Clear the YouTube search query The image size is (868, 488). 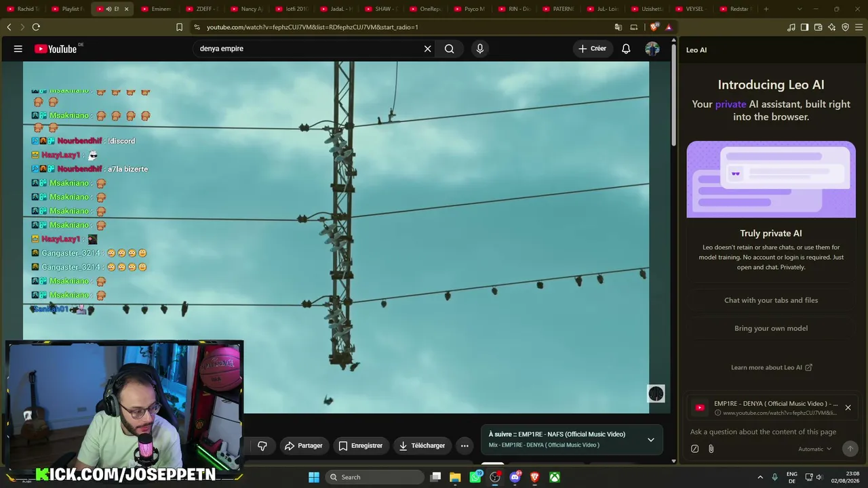pyautogui.click(x=427, y=49)
